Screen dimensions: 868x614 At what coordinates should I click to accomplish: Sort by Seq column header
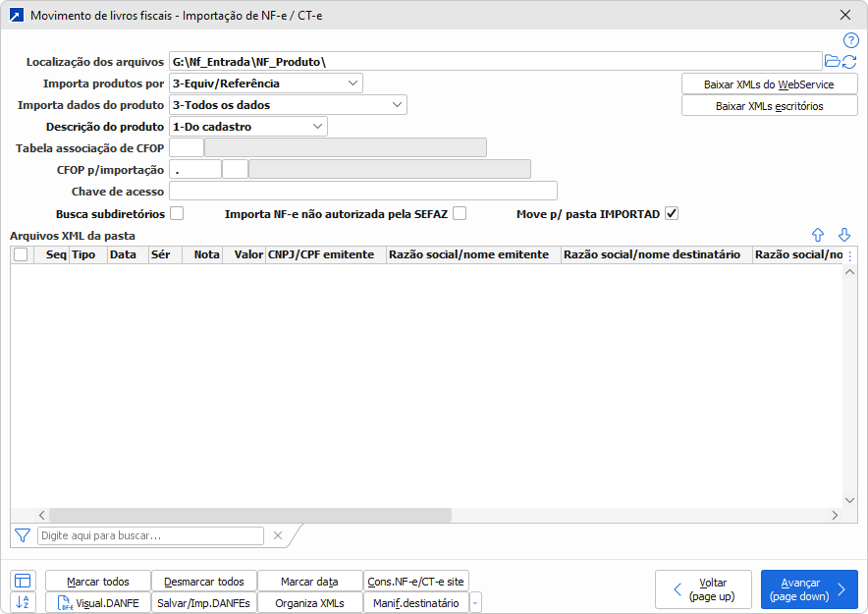pyautogui.click(x=51, y=254)
